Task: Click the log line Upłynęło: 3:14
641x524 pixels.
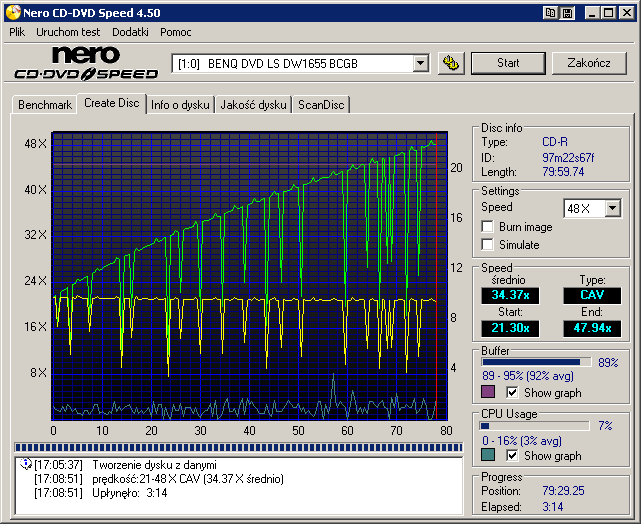Action: pyautogui.click(x=130, y=493)
